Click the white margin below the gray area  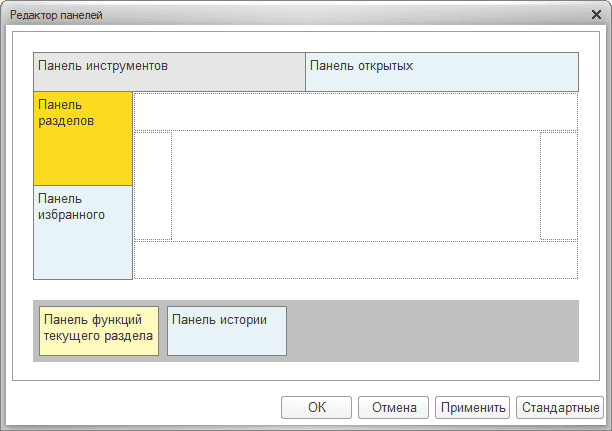(x=305, y=370)
